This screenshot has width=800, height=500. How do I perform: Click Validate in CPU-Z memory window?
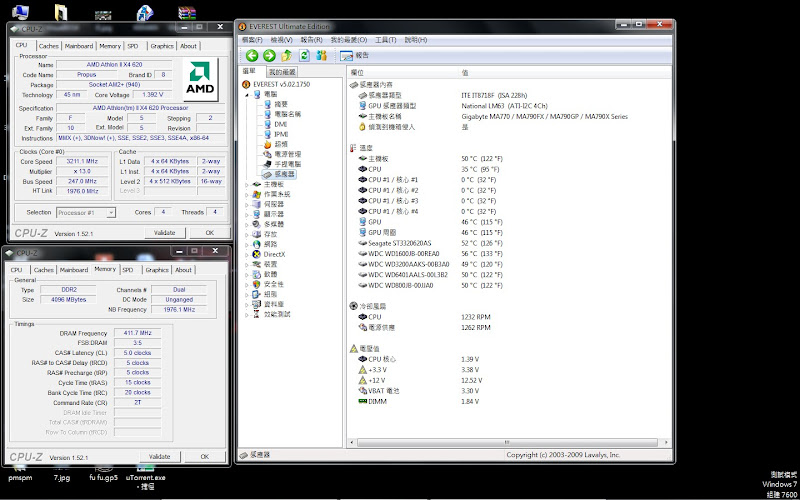[159, 457]
